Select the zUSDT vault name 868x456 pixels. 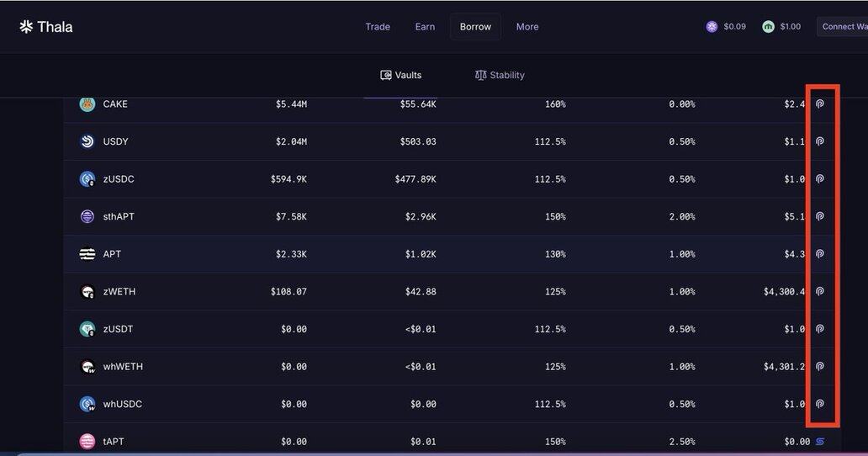118,329
